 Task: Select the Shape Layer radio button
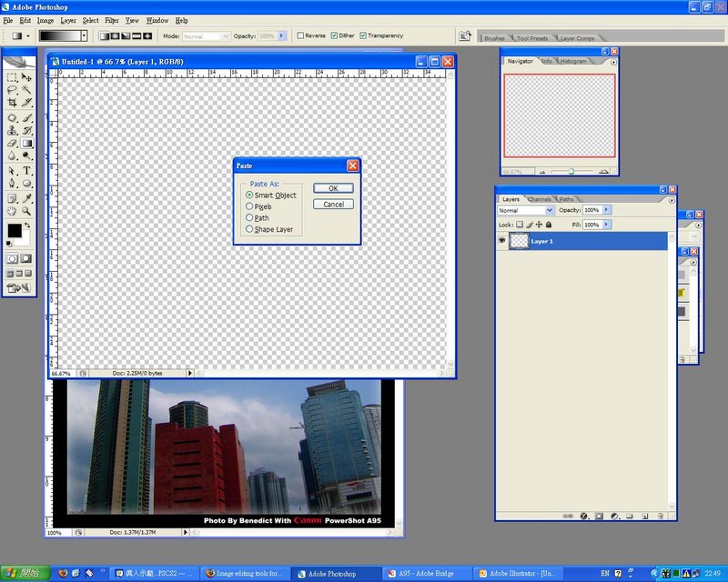(249, 230)
